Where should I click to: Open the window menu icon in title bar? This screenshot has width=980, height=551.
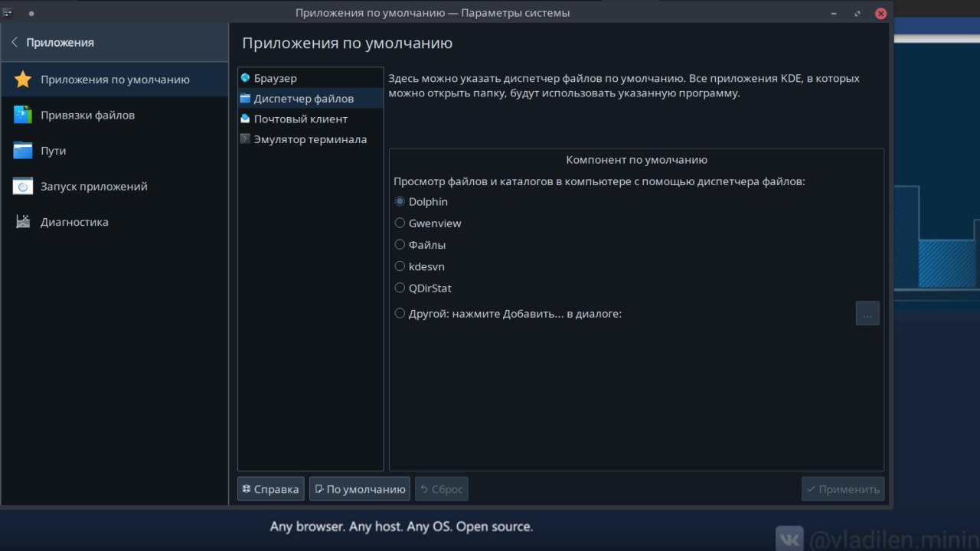pos(8,12)
